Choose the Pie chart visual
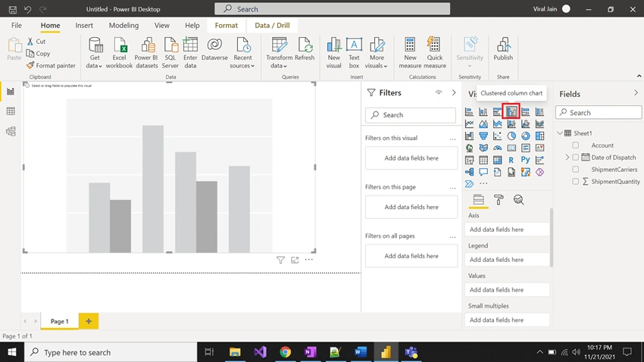Image resolution: width=644 pixels, height=362 pixels. pyautogui.click(x=511, y=136)
